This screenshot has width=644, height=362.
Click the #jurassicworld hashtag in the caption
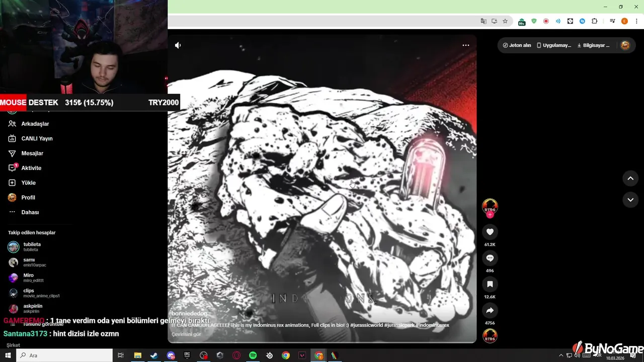366,325
